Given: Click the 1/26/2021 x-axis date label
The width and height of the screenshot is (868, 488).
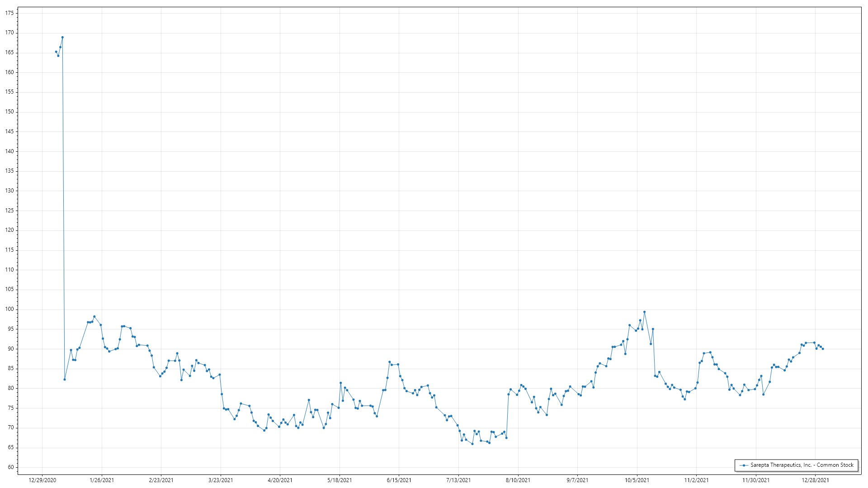Looking at the screenshot, I should (102, 480).
